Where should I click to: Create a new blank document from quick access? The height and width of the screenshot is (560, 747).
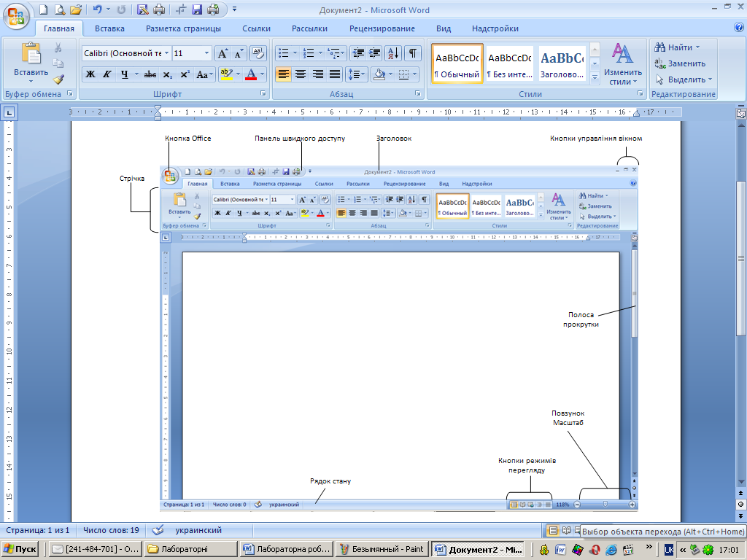tap(43, 9)
